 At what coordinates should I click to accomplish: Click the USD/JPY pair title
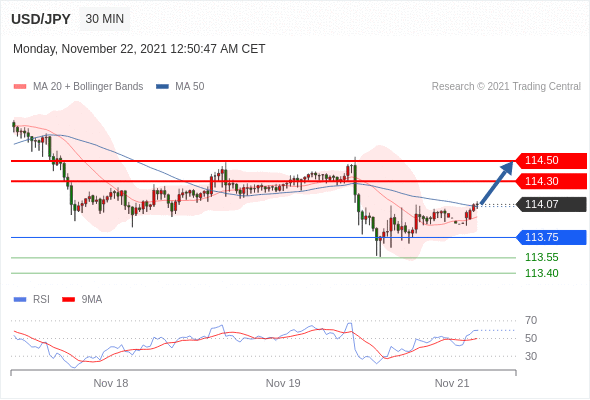pos(41,19)
